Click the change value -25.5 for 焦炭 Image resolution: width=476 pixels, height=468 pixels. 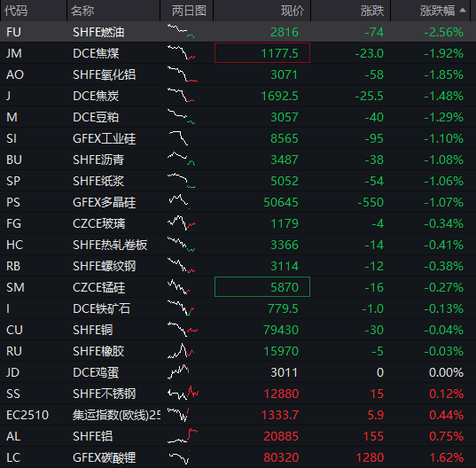pyautogui.click(x=370, y=96)
